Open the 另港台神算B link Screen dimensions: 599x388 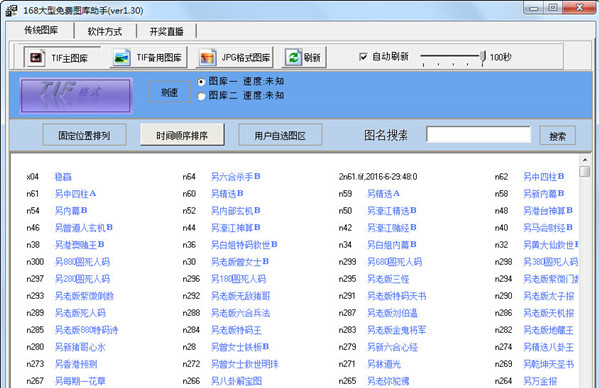point(548,210)
